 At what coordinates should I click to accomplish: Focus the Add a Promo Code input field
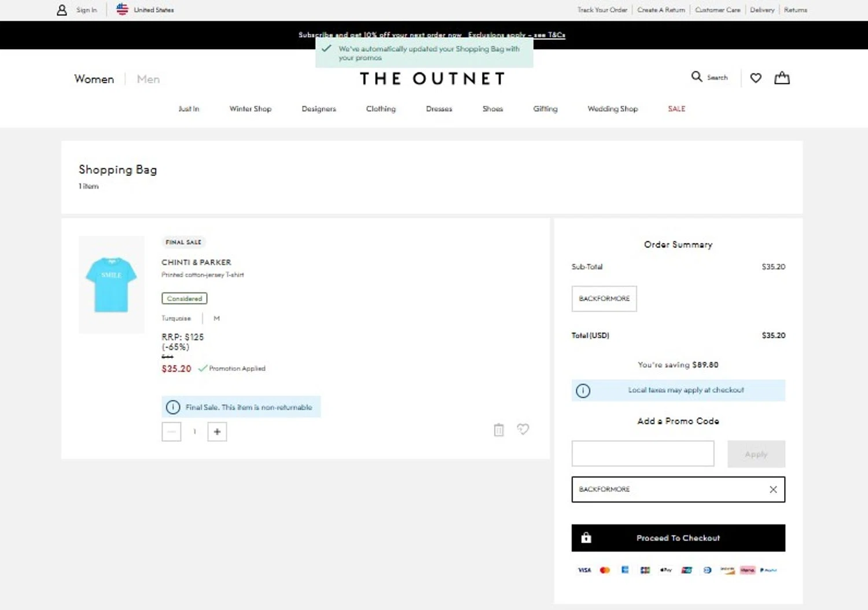pyautogui.click(x=643, y=453)
